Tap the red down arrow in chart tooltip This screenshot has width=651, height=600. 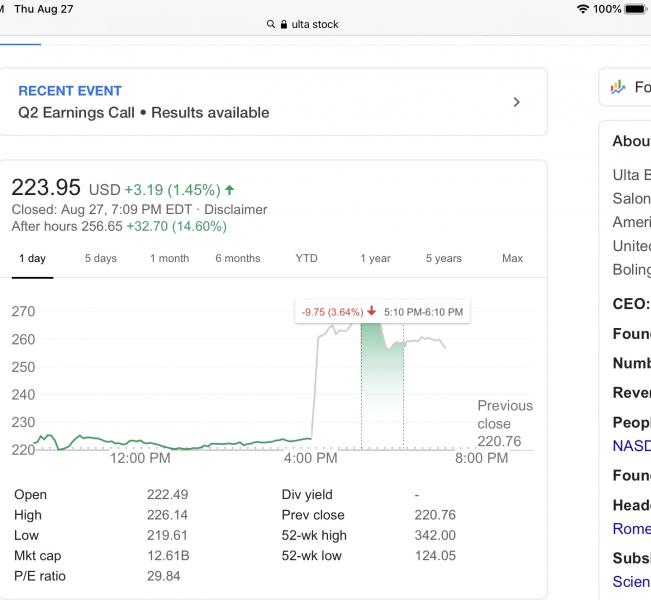(x=372, y=311)
